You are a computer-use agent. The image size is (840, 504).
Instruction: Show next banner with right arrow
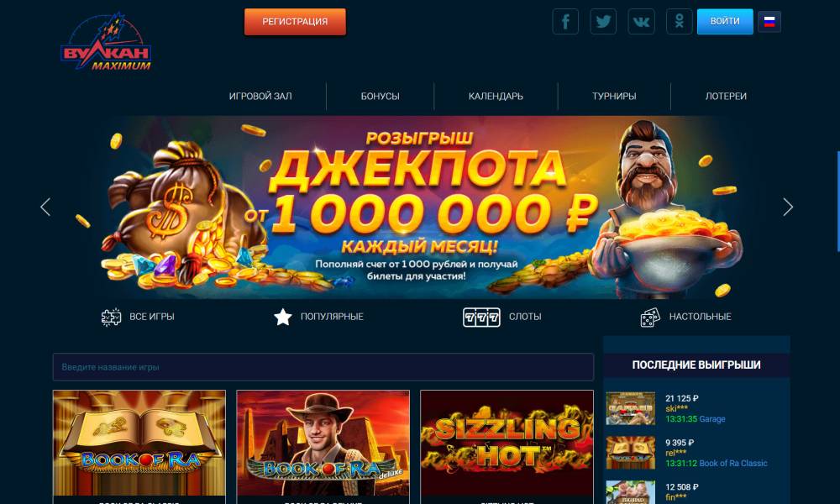click(788, 207)
